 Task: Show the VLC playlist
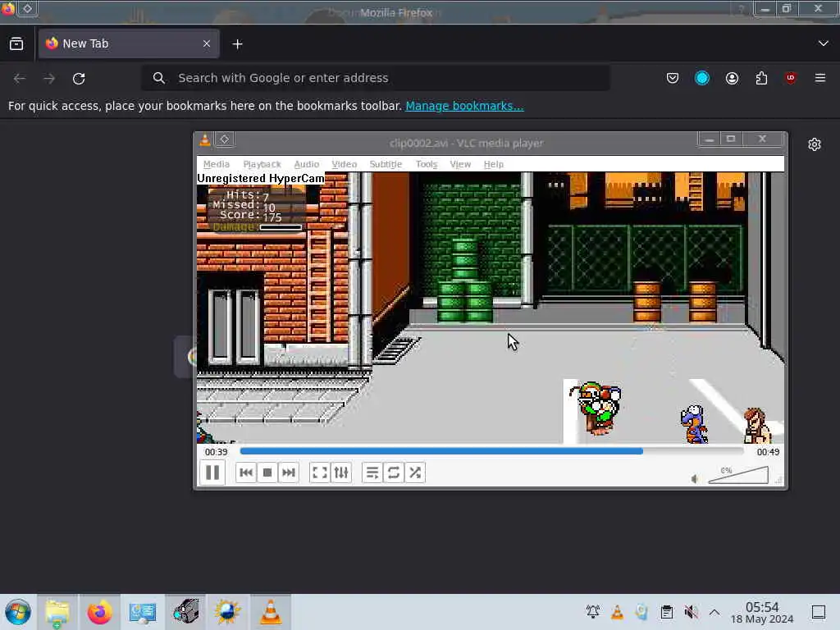(x=372, y=472)
